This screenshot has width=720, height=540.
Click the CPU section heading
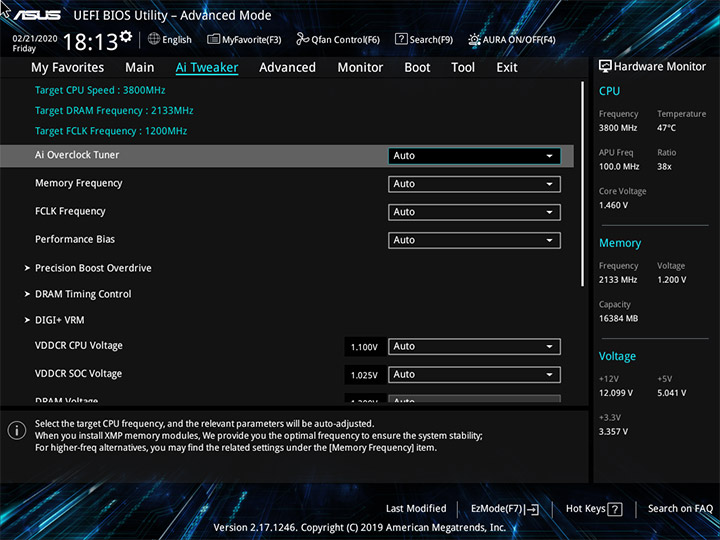click(x=609, y=91)
